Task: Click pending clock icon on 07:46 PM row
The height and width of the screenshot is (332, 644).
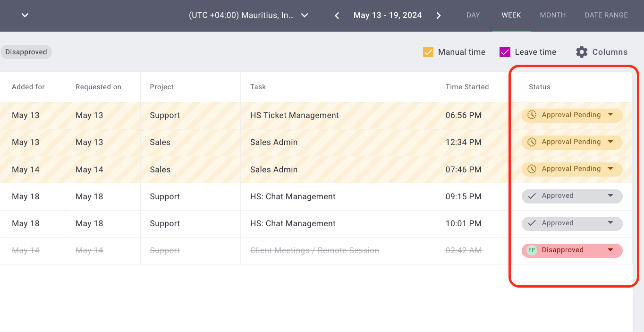Action: 532,169
